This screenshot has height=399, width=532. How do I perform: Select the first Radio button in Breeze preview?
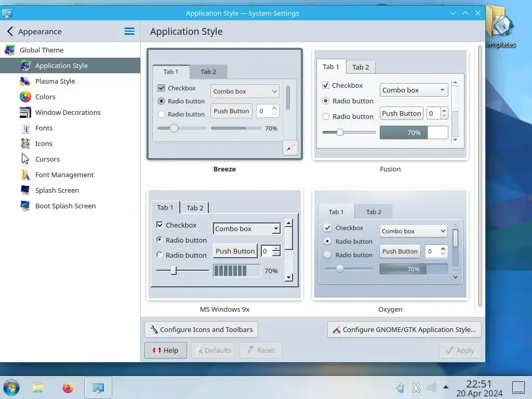pyautogui.click(x=161, y=101)
